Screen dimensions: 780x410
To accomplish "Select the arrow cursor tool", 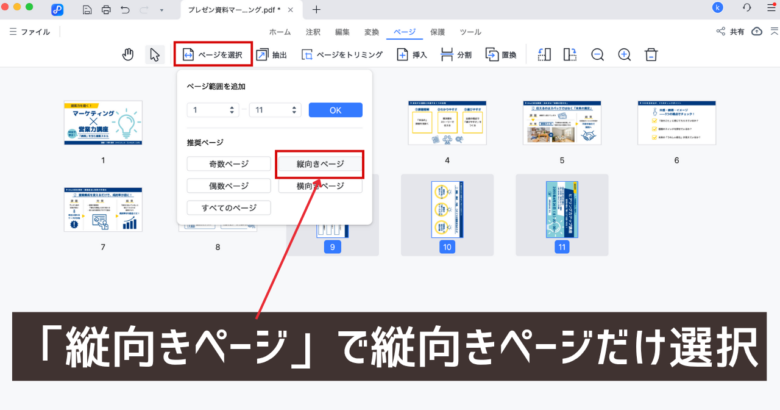I will [154, 54].
